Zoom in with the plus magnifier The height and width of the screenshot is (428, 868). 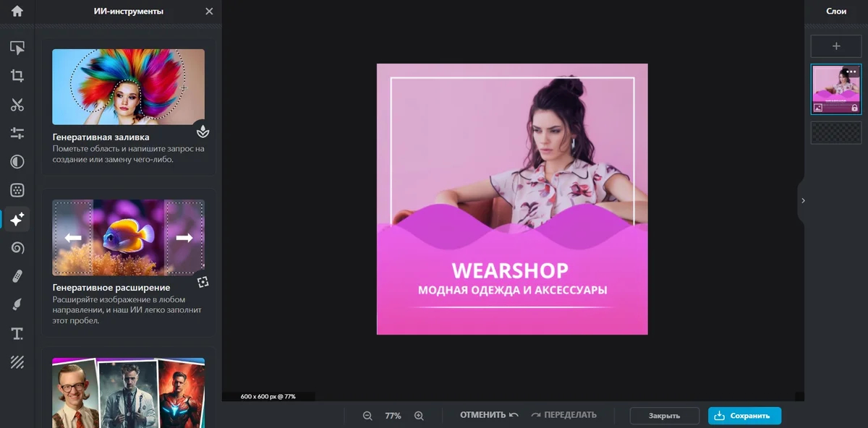click(x=419, y=416)
